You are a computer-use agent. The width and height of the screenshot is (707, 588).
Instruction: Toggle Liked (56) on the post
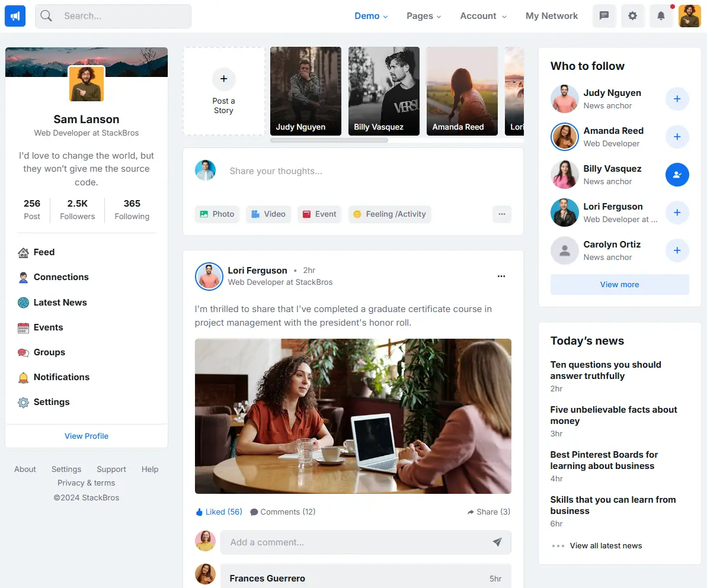(x=219, y=512)
